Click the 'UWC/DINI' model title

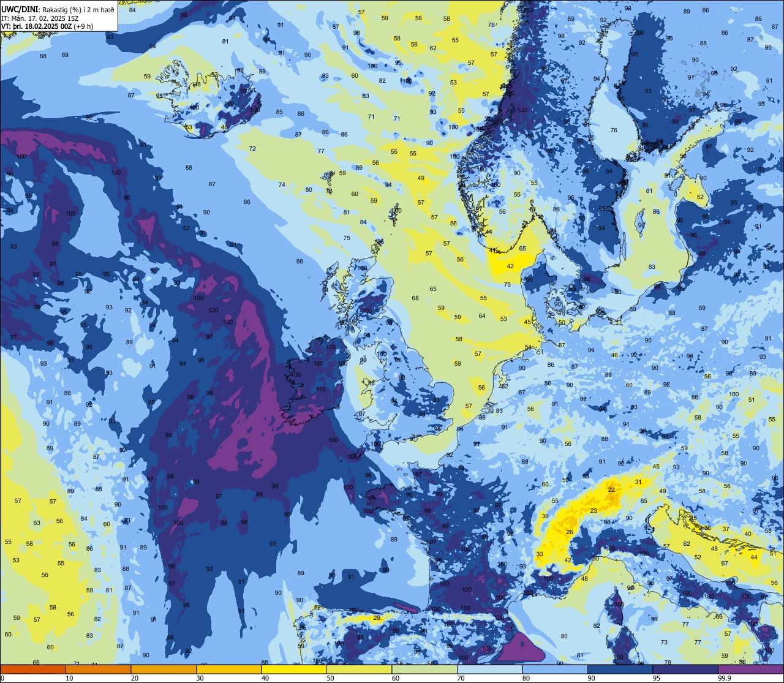point(20,9)
